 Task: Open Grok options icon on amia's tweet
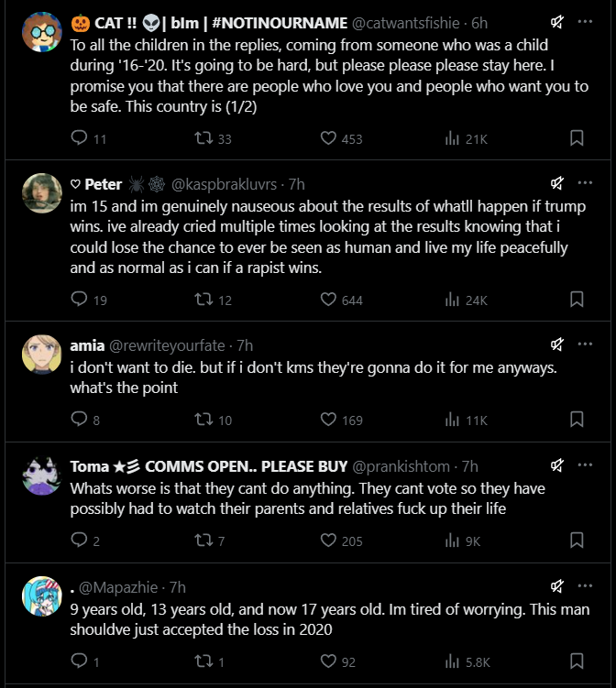coord(556,344)
